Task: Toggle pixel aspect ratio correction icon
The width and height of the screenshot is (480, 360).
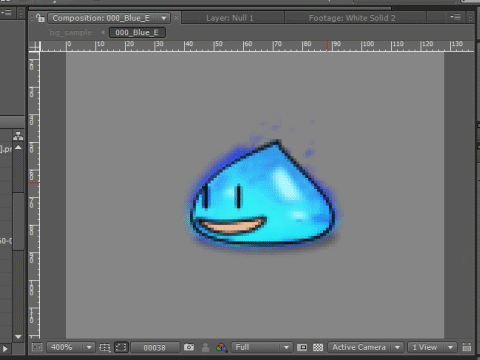Action: [x=467, y=347]
